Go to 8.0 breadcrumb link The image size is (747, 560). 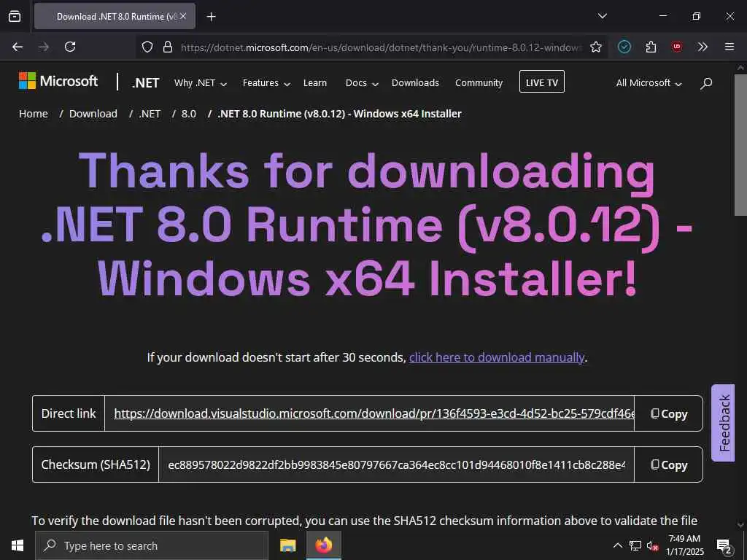pyautogui.click(x=189, y=114)
